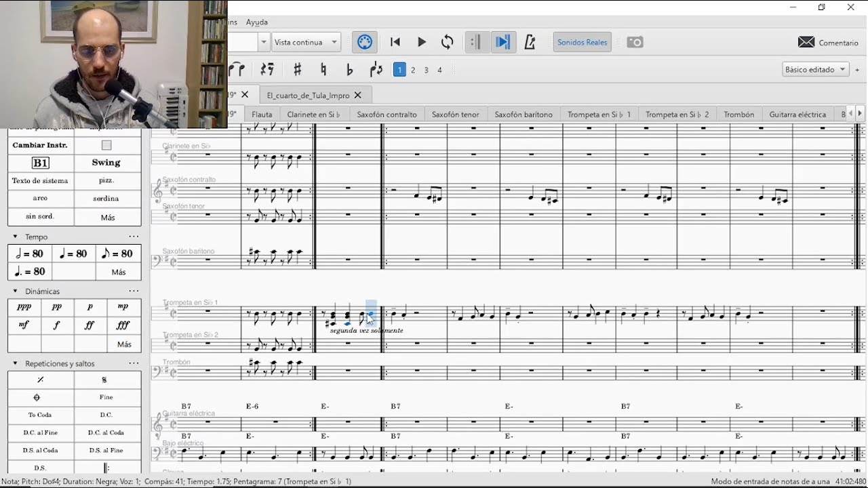The image size is (868, 488).
Task: Select B1 rehearsal mark palette item
Action: click(41, 163)
